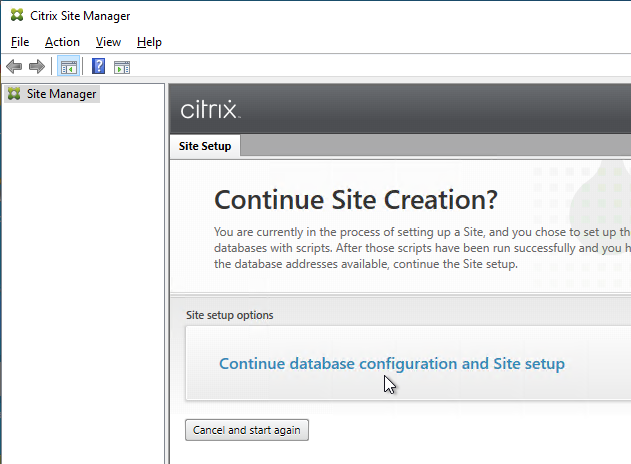Click the Citrix Site Manager title bar icon
The image size is (631, 464).
16,15
